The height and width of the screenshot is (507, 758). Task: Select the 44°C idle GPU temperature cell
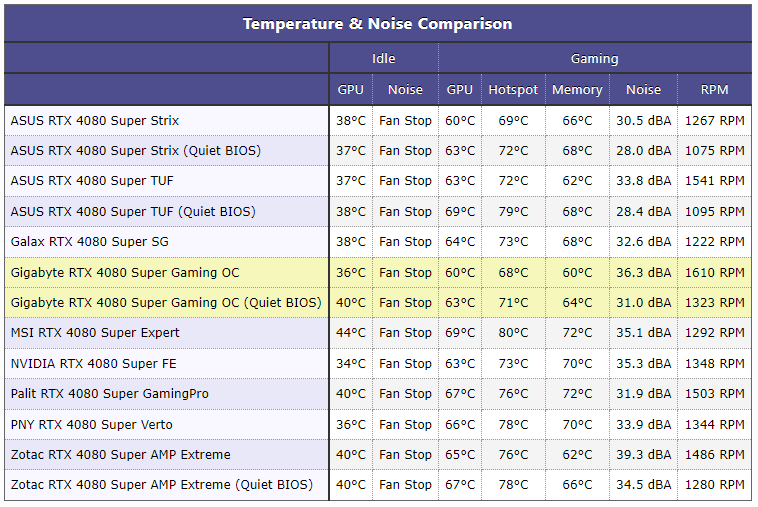click(351, 333)
